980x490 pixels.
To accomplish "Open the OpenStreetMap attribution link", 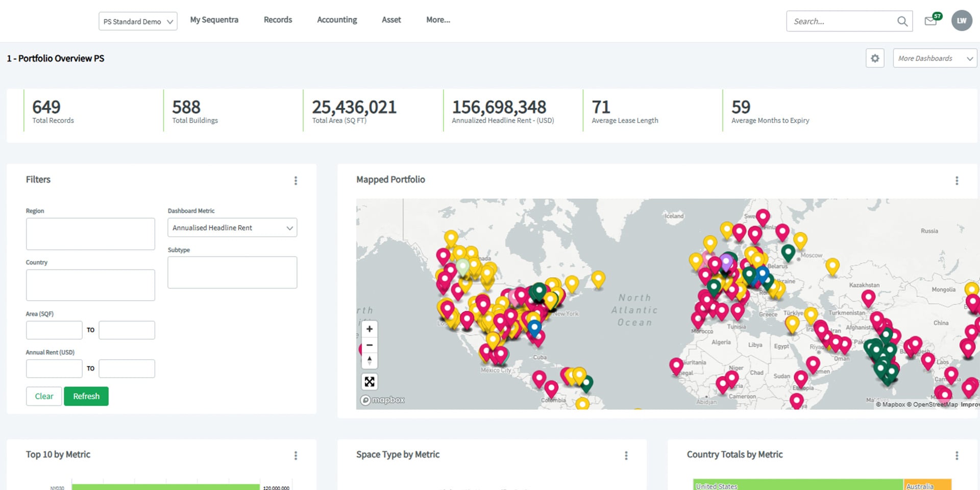I will [x=932, y=404].
